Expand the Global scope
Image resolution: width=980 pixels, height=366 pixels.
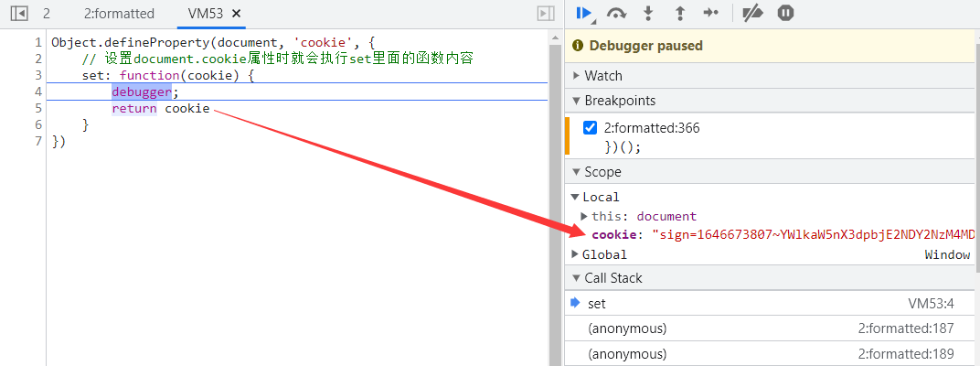575,254
